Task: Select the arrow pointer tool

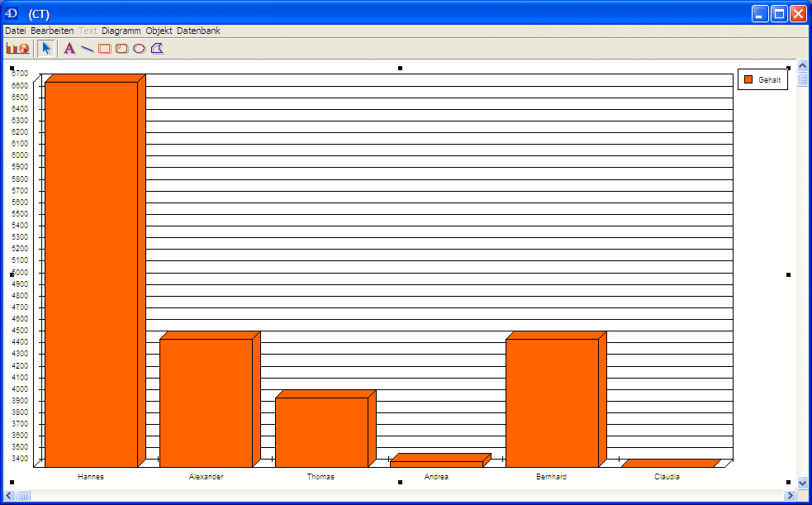Action: (x=46, y=49)
